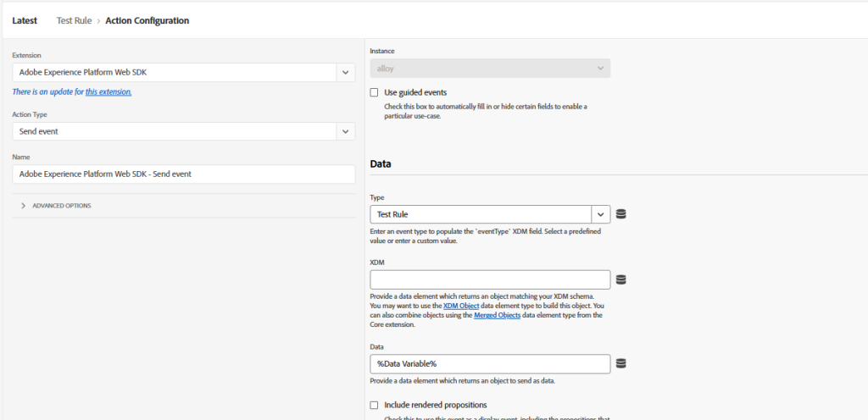868x420 pixels.
Task: Go to Test Rule breadcrumb
Action: (x=75, y=20)
